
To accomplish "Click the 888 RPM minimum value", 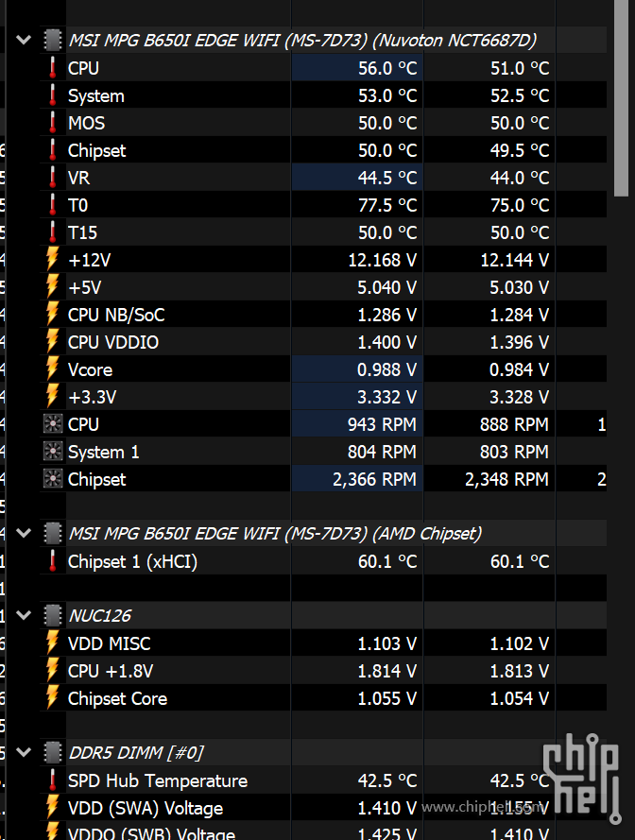I will click(x=514, y=425).
